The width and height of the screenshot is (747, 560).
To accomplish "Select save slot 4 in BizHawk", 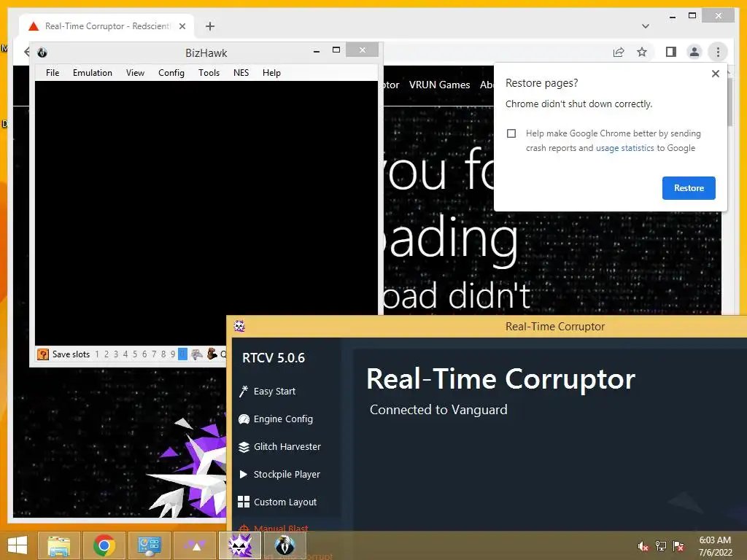I will pyautogui.click(x=125, y=354).
